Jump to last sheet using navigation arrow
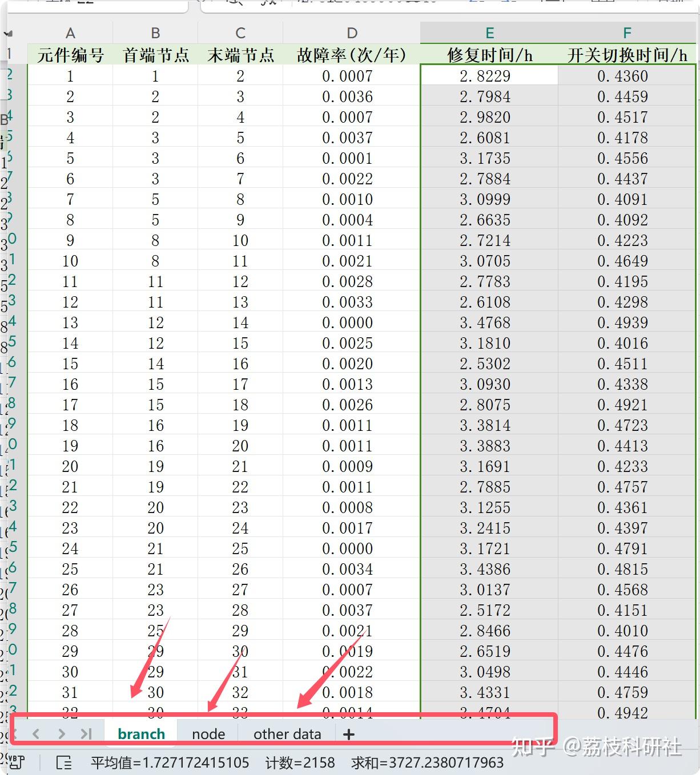The width and height of the screenshot is (700, 775). point(87,733)
